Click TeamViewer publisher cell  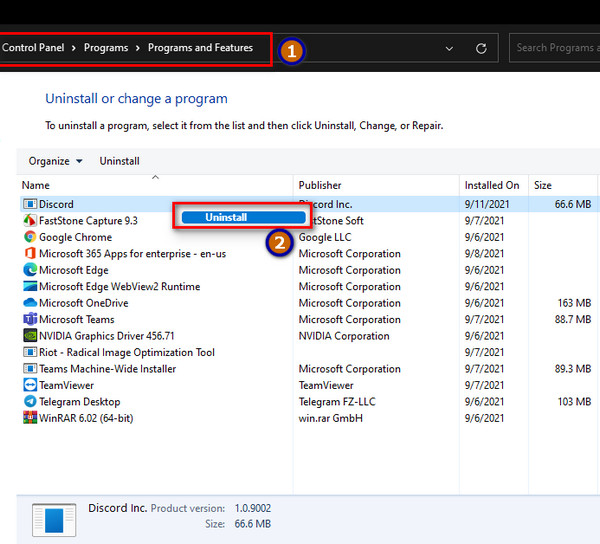[x=326, y=385]
